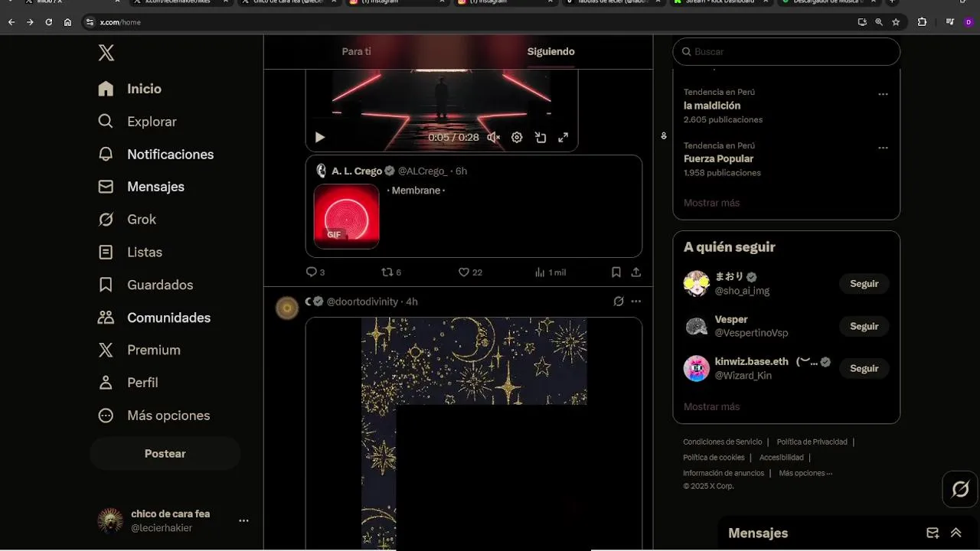Screen dimensions: 980x551
Task: Open the starry moon image in the post
Action: pos(474,433)
